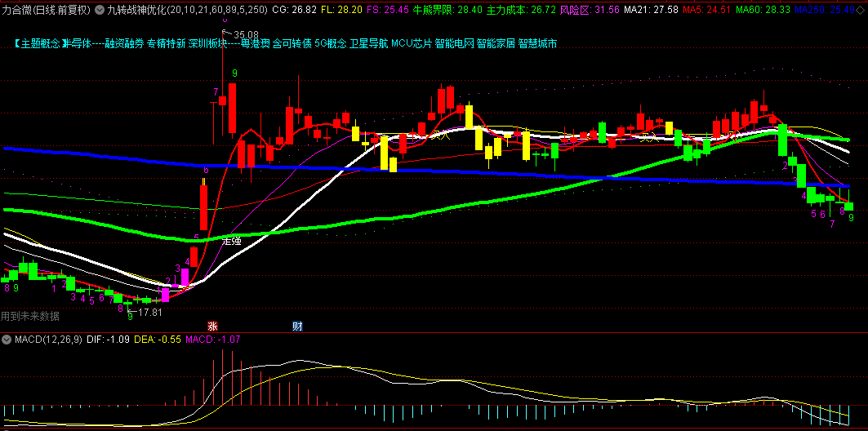Click MACD(12,26,9) indicator title

pos(48,339)
